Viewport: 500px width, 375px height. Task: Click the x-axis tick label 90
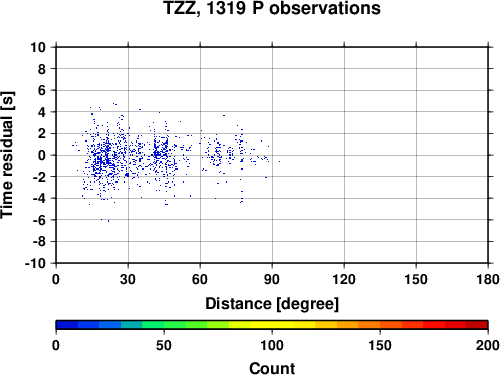tap(272, 279)
